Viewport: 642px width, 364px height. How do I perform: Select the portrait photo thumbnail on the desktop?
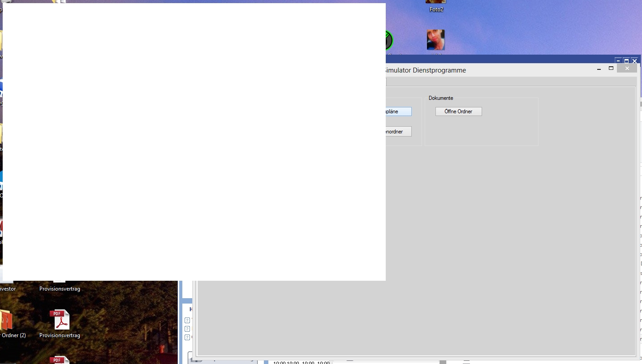point(435,40)
